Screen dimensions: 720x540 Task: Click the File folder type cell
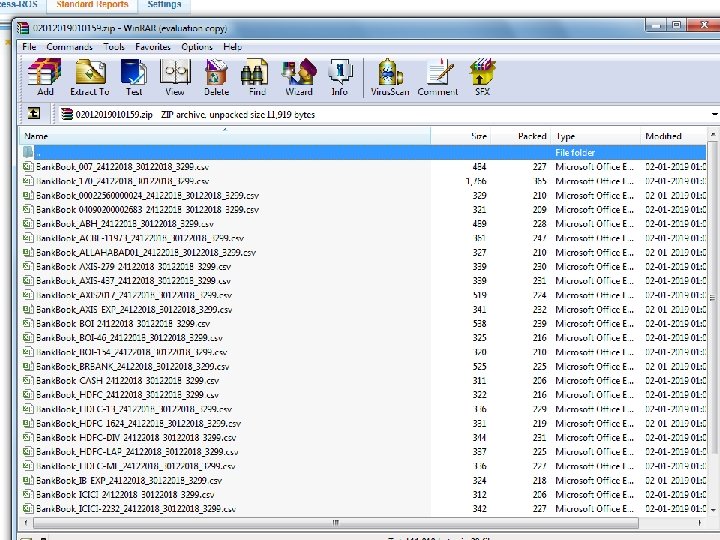click(x=575, y=152)
